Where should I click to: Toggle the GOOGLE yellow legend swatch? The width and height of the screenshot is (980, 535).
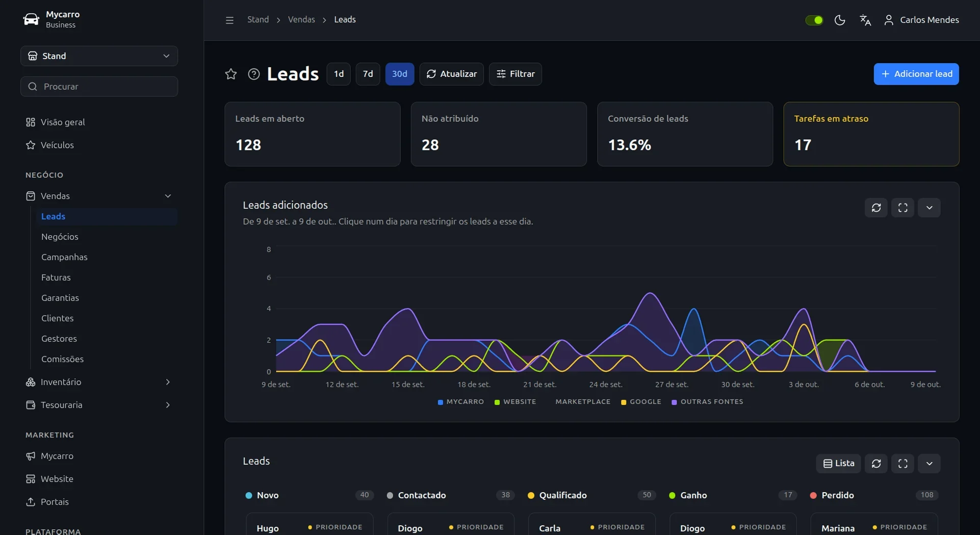(x=624, y=402)
